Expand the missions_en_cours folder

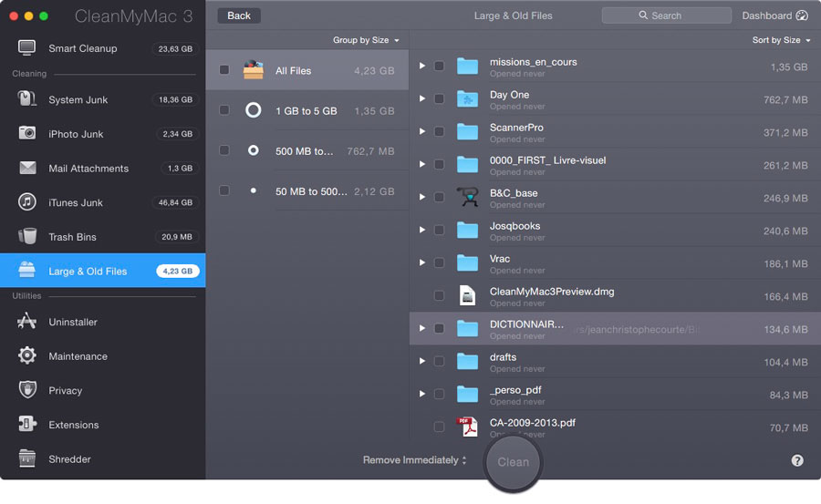pos(422,66)
